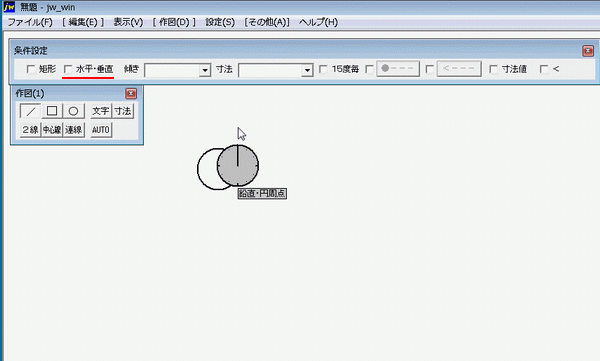Viewport: 600px width, 361px height.
Task: Click the endpoint dot style button
Action: point(398,69)
